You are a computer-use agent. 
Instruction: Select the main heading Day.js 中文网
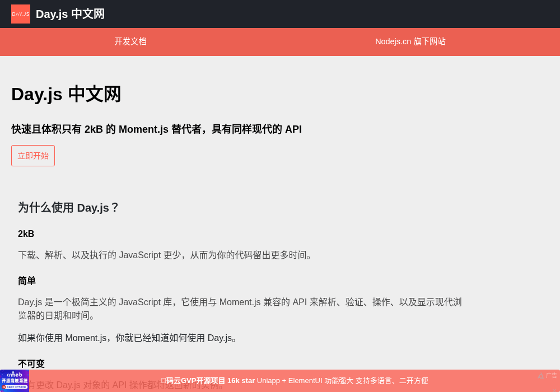click(66, 94)
